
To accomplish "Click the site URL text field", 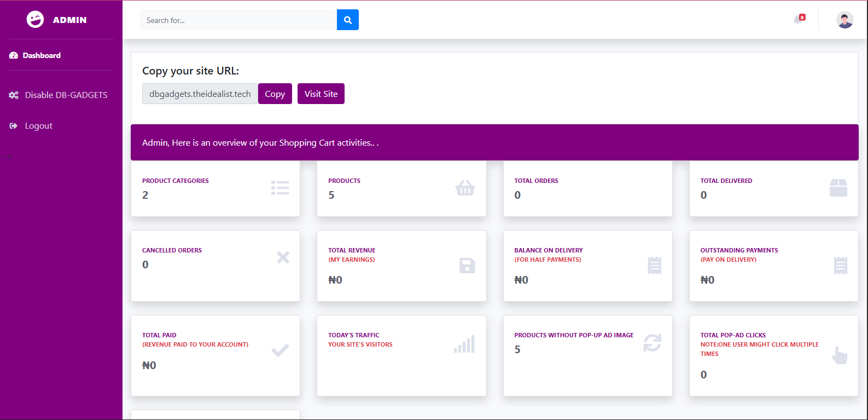I will click(200, 94).
